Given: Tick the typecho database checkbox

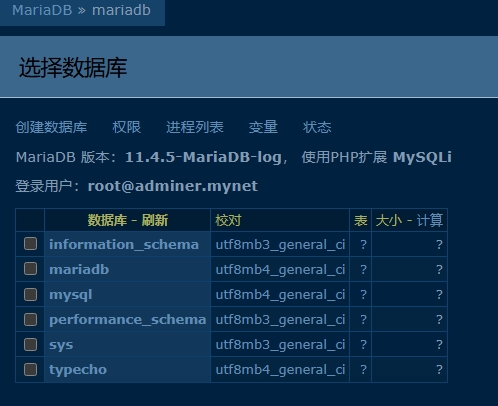Looking at the screenshot, I should point(30,369).
